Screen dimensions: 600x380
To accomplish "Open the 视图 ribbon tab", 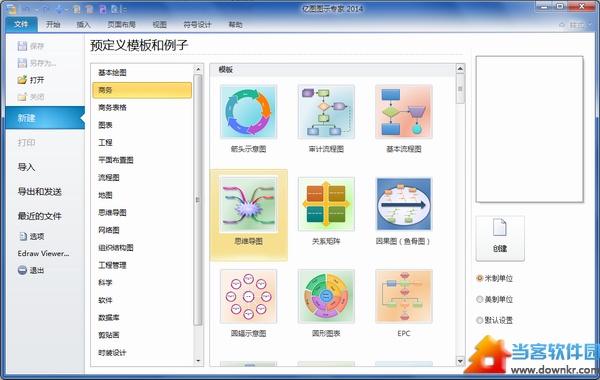I will (x=160, y=24).
